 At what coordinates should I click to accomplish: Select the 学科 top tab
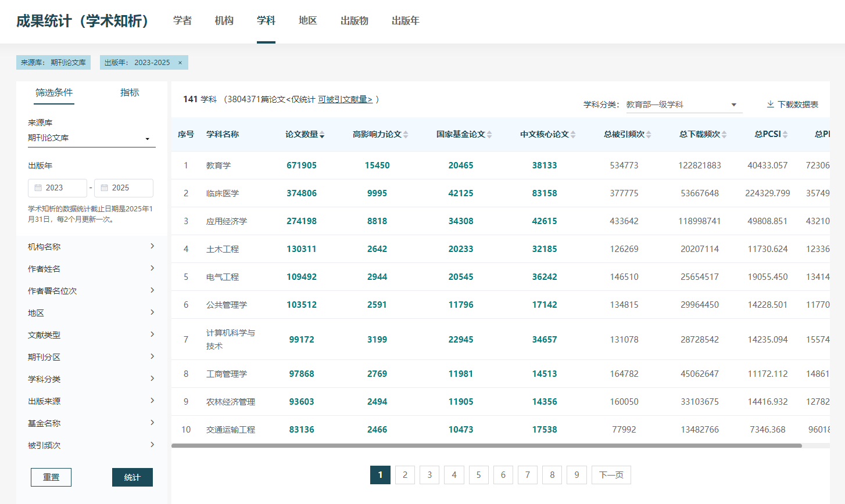[x=266, y=21]
